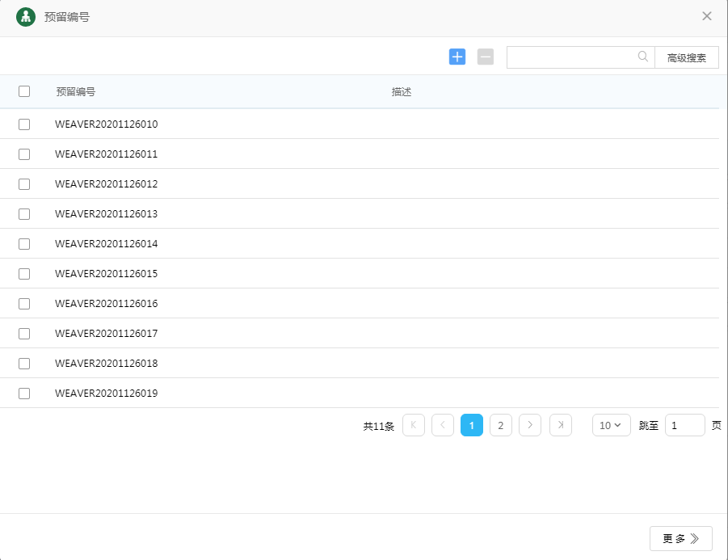Go to next page arrow
The height and width of the screenshot is (560, 728).
point(530,425)
